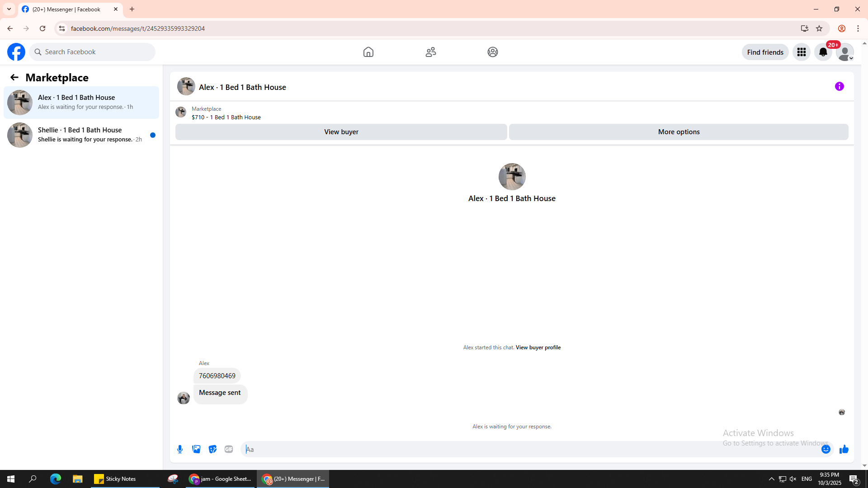Open the Windows Start menu

point(11,479)
